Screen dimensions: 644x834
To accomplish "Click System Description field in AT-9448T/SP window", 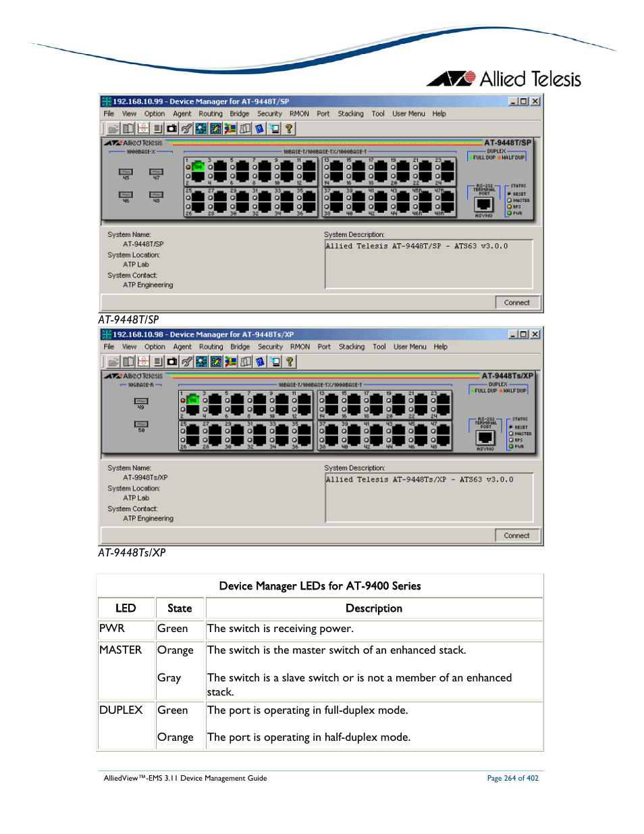I will coord(429,264).
